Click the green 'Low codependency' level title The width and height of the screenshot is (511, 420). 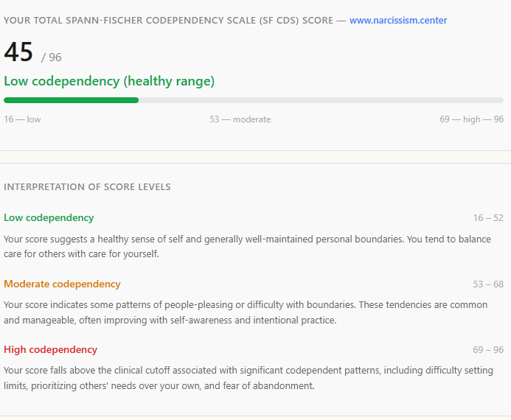pos(49,217)
